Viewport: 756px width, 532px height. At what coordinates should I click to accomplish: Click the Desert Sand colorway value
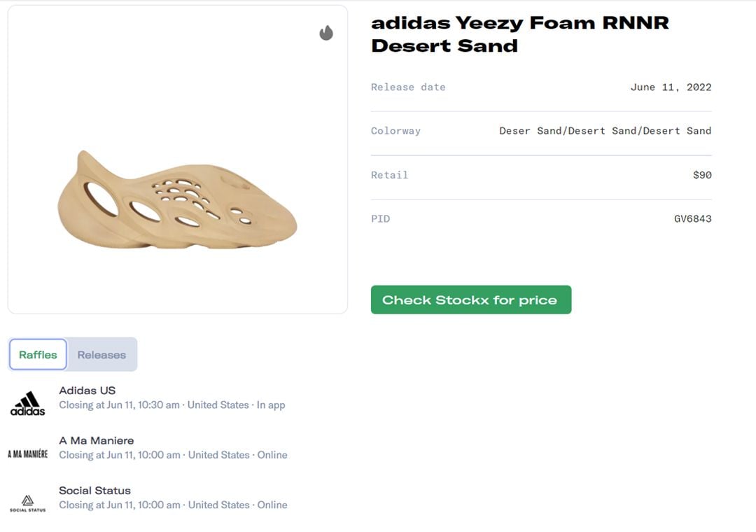pyautogui.click(x=605, y=130)
